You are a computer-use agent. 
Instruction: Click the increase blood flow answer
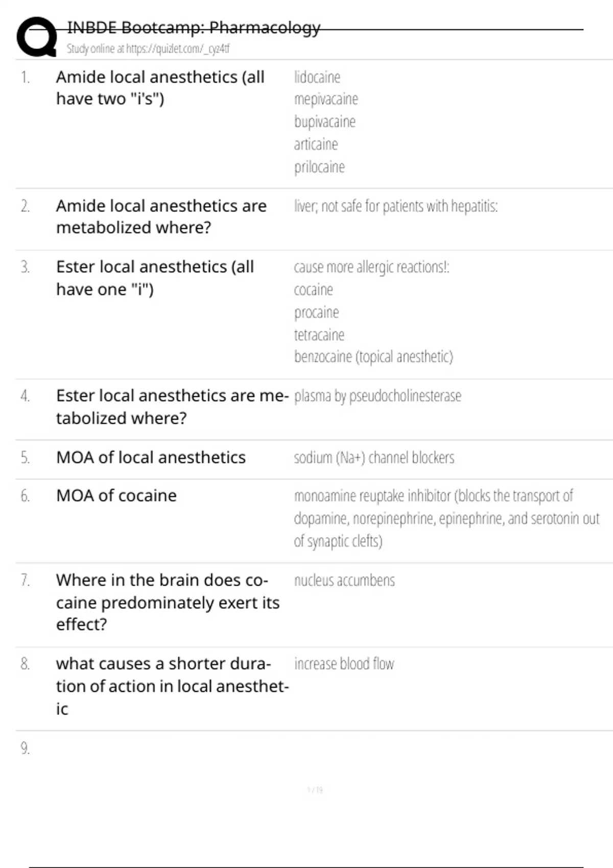point(344,664)
